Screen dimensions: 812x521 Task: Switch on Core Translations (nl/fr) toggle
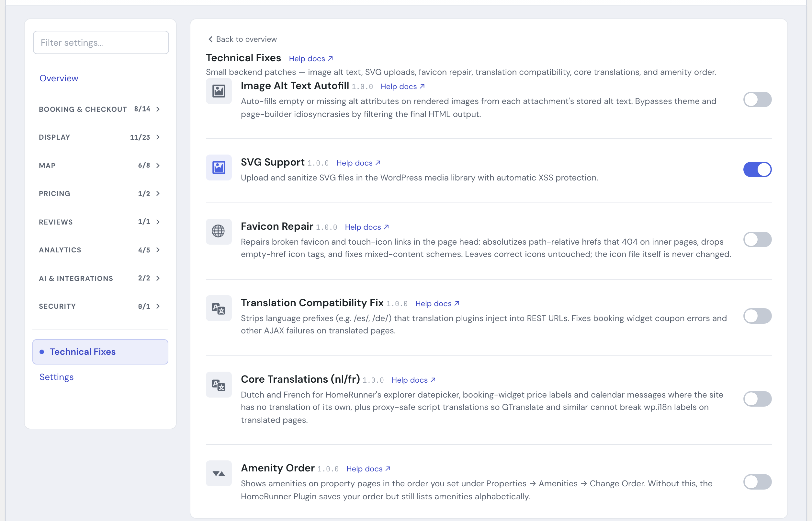[757, 399]
